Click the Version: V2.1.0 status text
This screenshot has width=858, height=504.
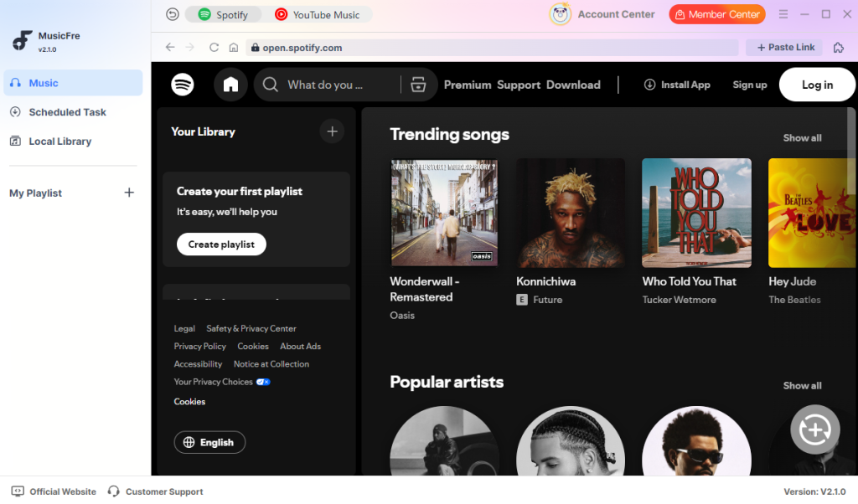(x=814, y=491)
